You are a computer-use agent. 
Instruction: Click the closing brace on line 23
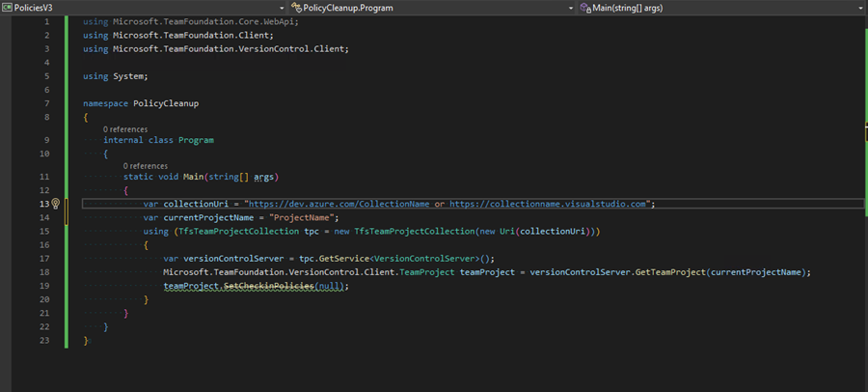[86, 341]
